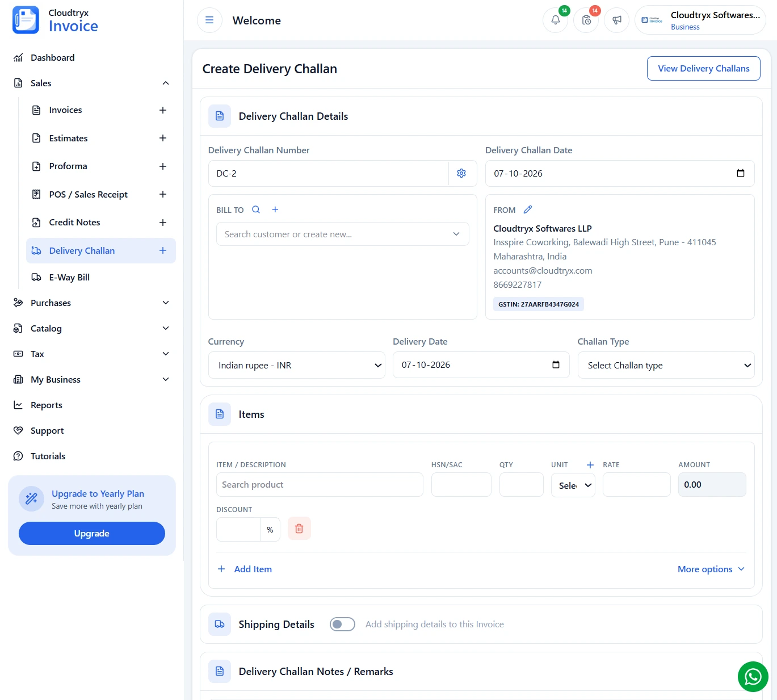Open the clipboard reminders icon

click(586, 20)
